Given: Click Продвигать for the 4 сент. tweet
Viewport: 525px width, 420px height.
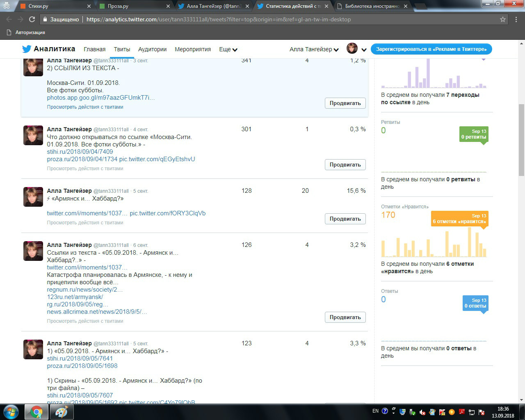Looking at the screenshot, I should 345,164.
